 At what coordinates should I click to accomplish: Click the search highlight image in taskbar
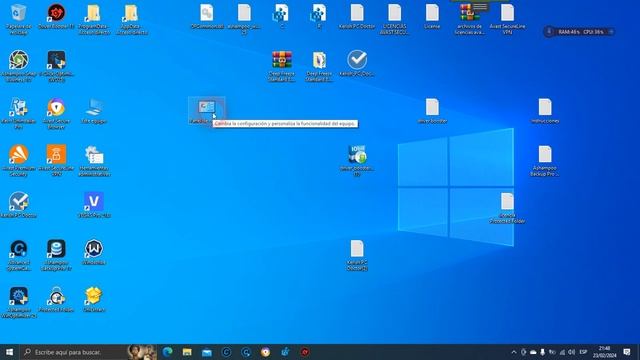click(x=142, y=352)
